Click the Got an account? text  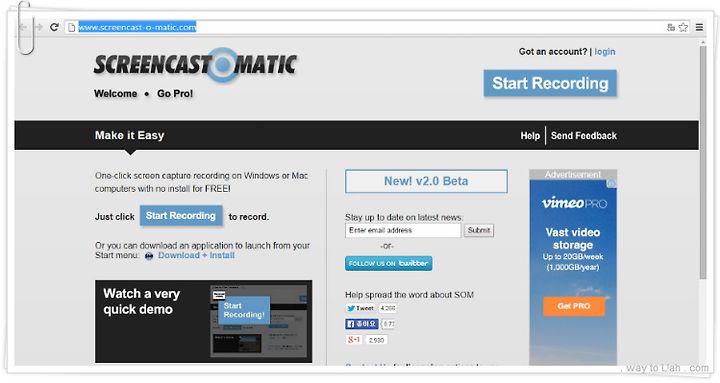tap(553, 51)
